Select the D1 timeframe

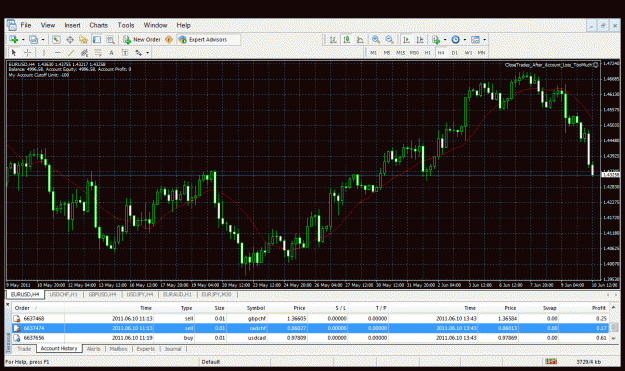(454, 53)
